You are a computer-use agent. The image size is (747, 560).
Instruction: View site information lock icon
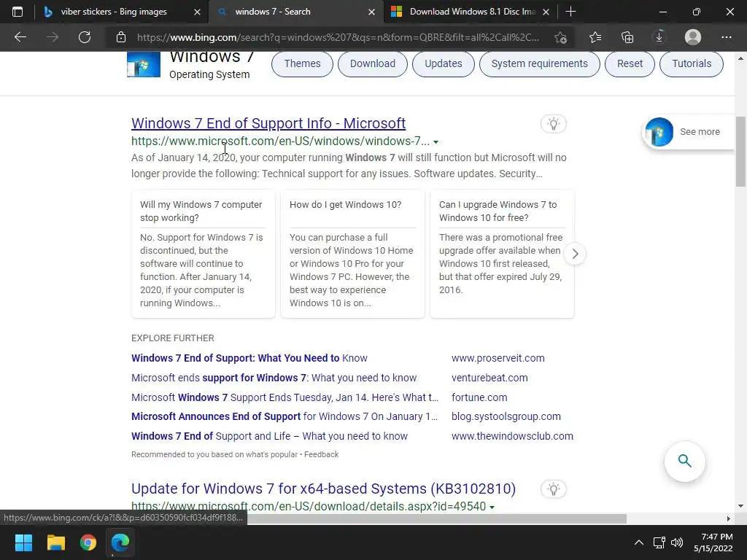121,37
